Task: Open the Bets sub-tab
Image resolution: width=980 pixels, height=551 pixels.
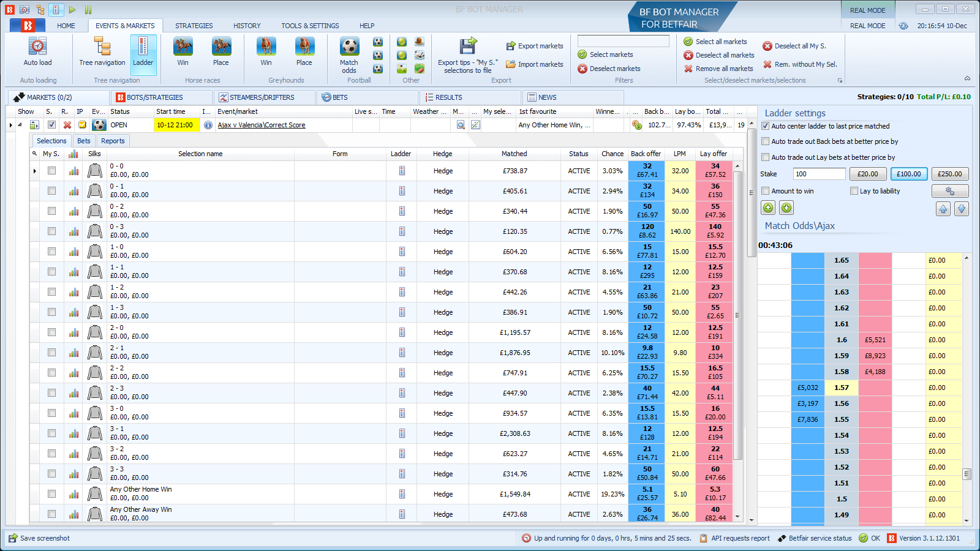Action: [84, 141]
